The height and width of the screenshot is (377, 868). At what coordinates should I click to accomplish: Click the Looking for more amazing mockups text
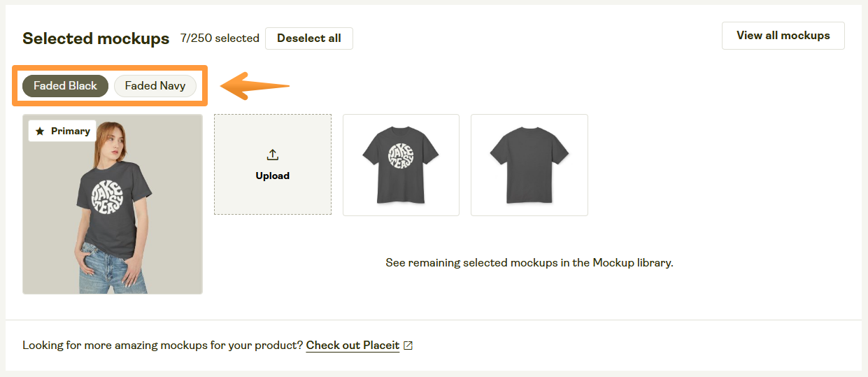click(x=162, y=346)
